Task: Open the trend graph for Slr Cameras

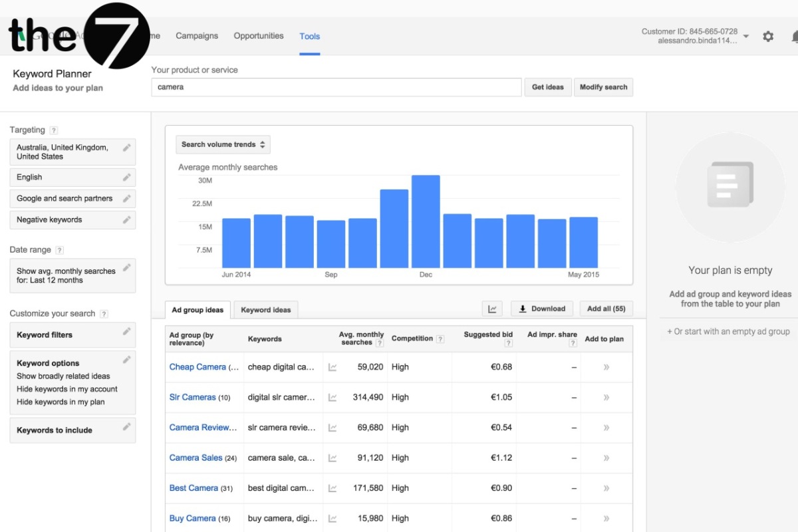Action: (332, 397)
